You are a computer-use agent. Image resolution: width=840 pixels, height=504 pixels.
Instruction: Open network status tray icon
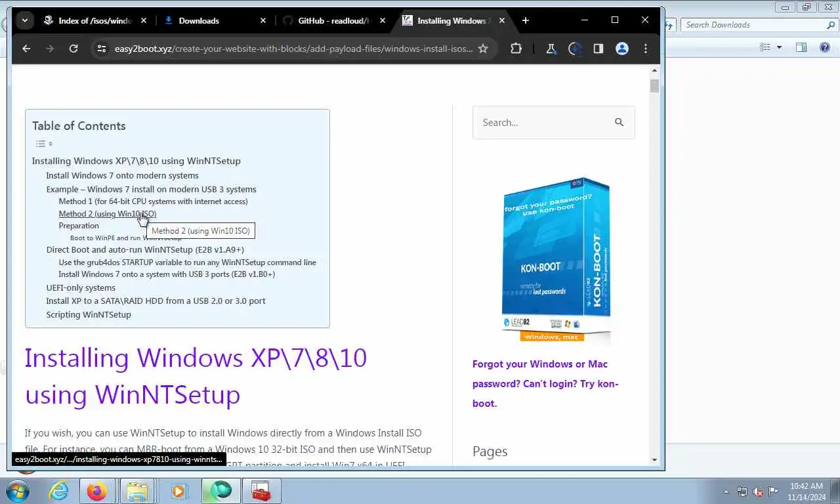742,491
